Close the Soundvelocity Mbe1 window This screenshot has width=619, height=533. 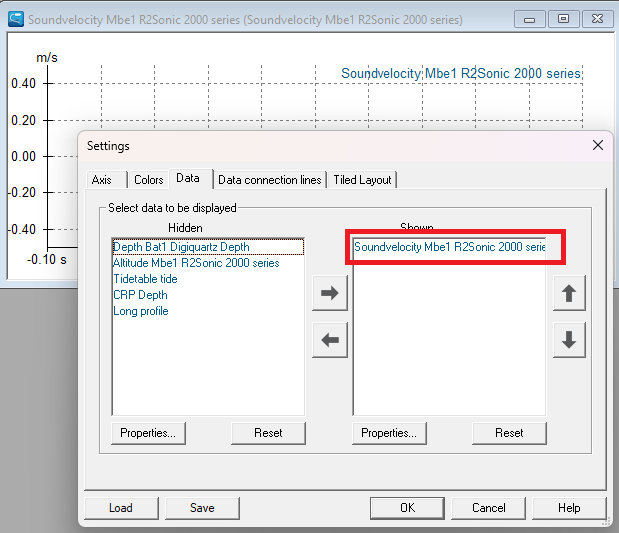coord(597,19)
